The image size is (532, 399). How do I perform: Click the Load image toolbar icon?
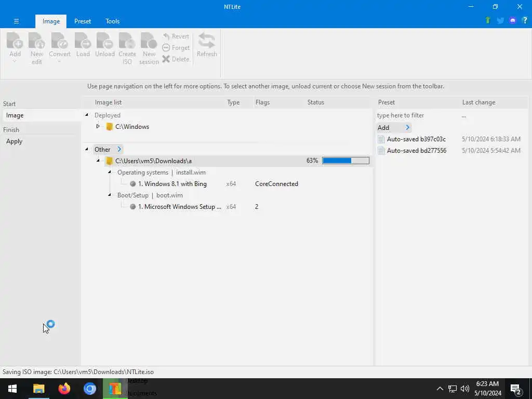pyautogui.click(x=83, y=41)
